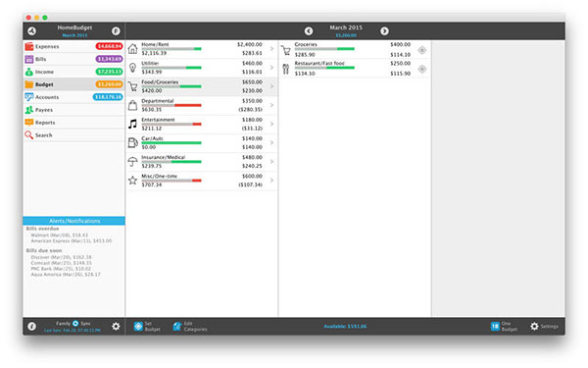Go to next month after March 2015
The width and height of the screenshot is (588, 368).
click(x=384, y=31)
